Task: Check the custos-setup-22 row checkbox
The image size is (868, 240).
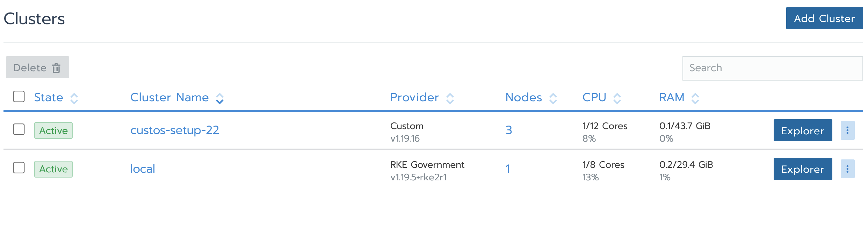Action: 19,129
